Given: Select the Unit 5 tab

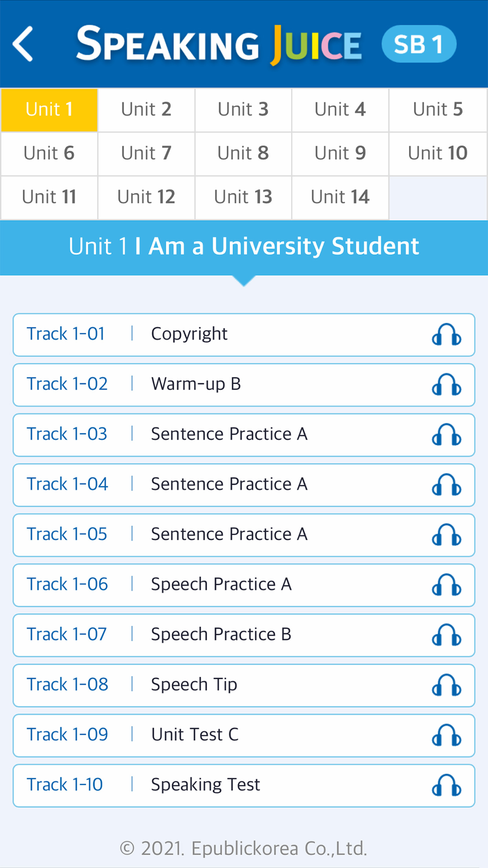Looking at the screenshot, I should 438,110.
